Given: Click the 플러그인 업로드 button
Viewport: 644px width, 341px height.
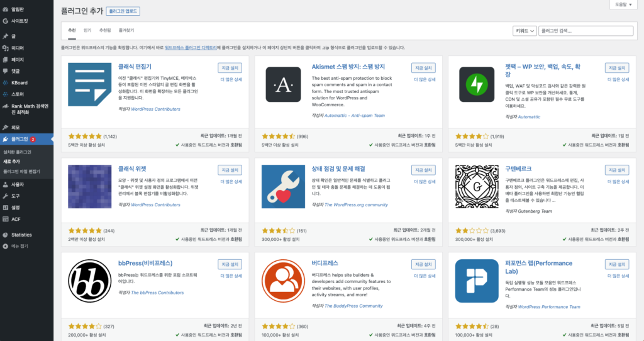Looking at the screenshot, I should (123, 11).
